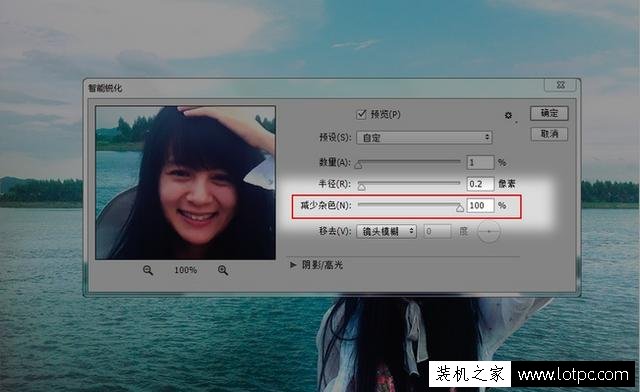Click the 确定 confirm button
The image size is (640, 392).
point(549,113)
